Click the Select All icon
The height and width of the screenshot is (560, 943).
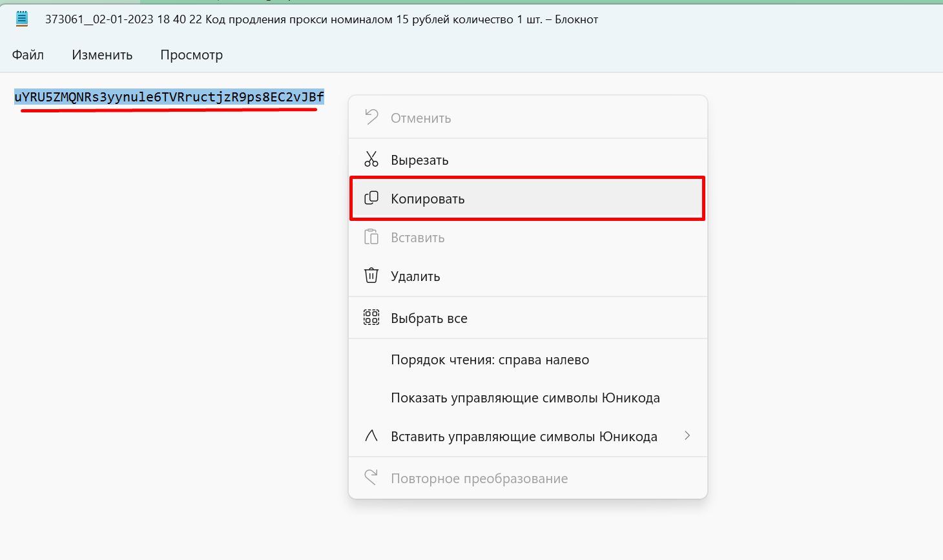click(371, 318)
